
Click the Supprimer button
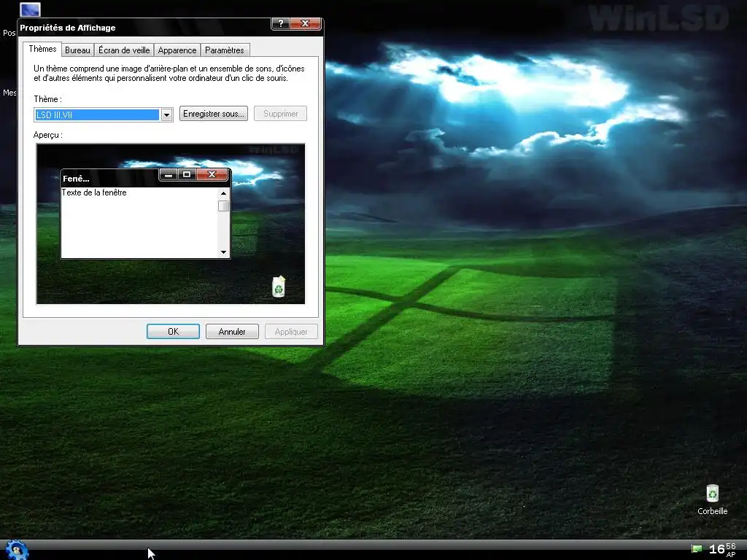[x=280, y=113]
